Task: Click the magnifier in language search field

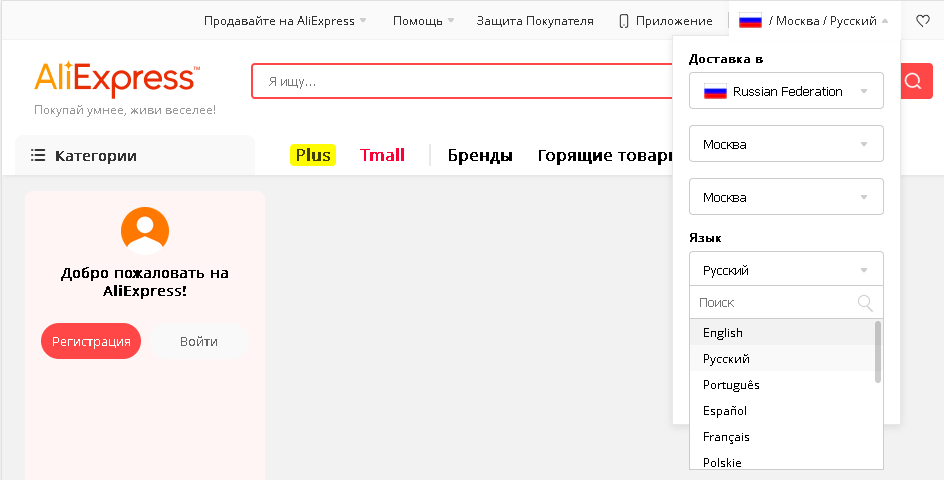Action: coord(865,303)
